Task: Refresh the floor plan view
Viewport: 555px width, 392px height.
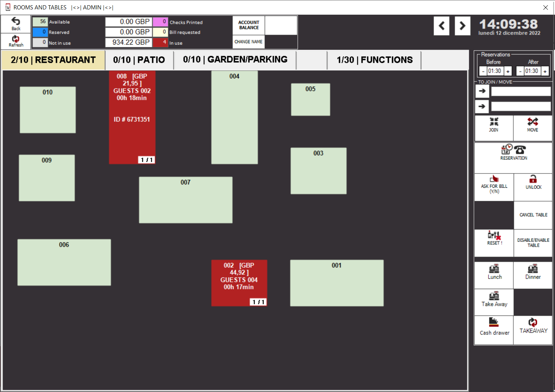Action: tap(15, 41)
